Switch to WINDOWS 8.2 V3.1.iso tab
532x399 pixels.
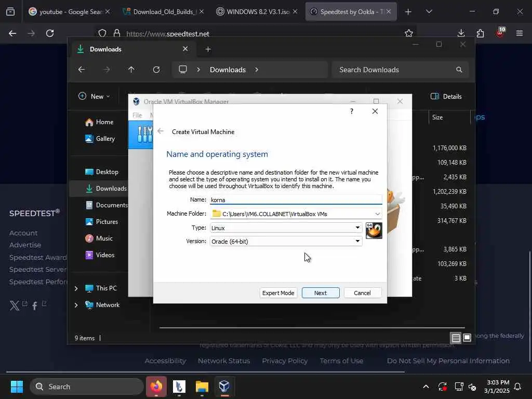[257, 11]
